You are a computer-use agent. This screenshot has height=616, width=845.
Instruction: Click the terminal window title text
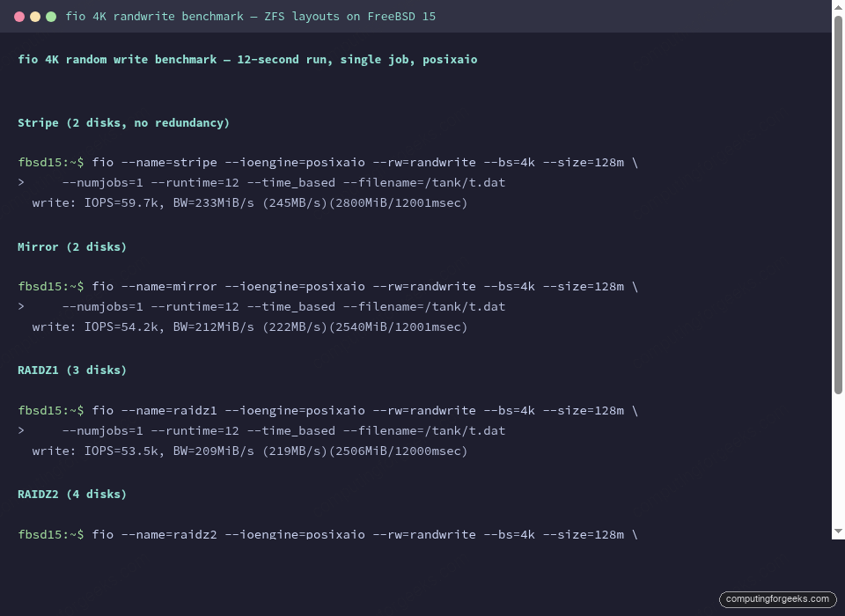249,16
